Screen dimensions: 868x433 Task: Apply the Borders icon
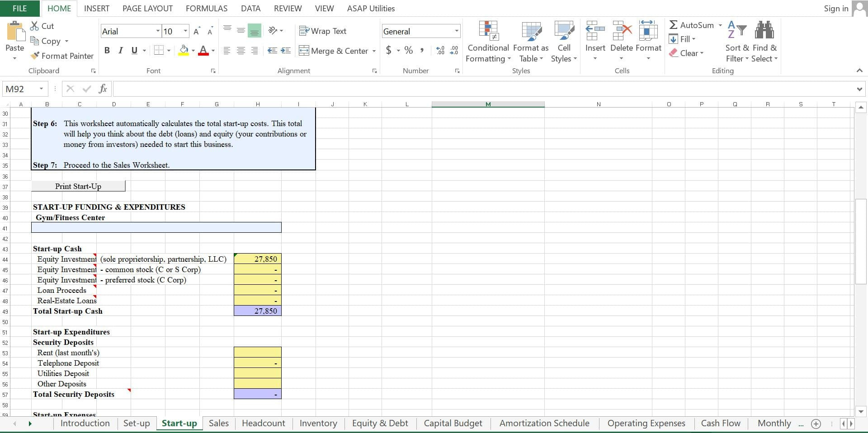(x=159, y=50)
